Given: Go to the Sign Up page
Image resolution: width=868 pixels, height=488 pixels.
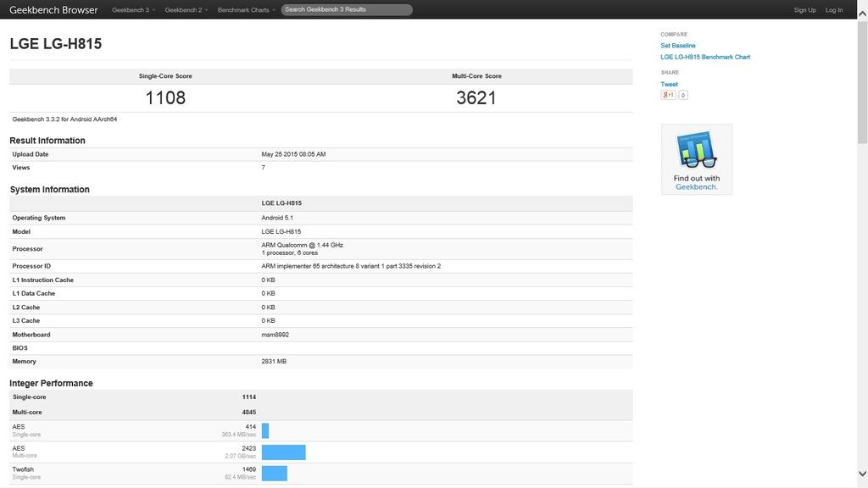Looking at the screenshot, I should click(x=804, y=10).
